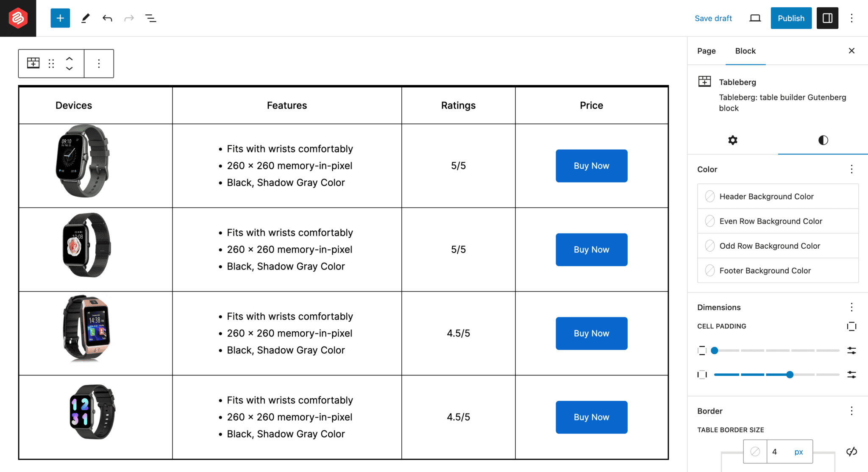Toggle unlinked cell padding sides
Screen dimensions: 868x472
(851, 326)
